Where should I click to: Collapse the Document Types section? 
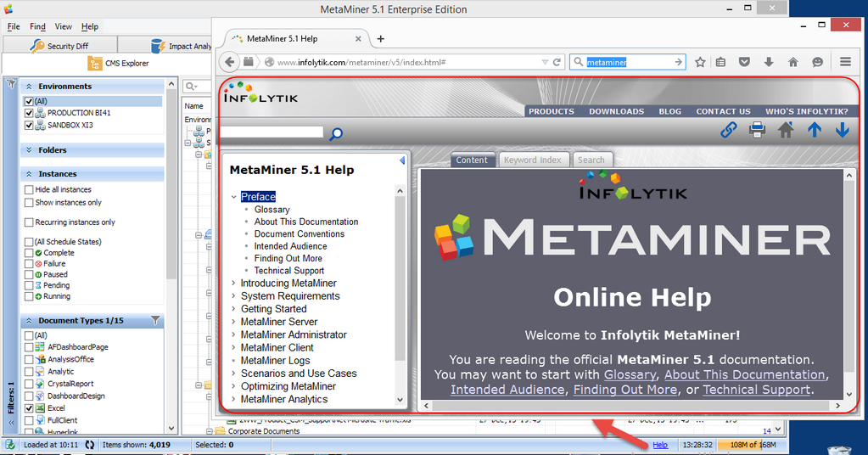coord(29,321)
